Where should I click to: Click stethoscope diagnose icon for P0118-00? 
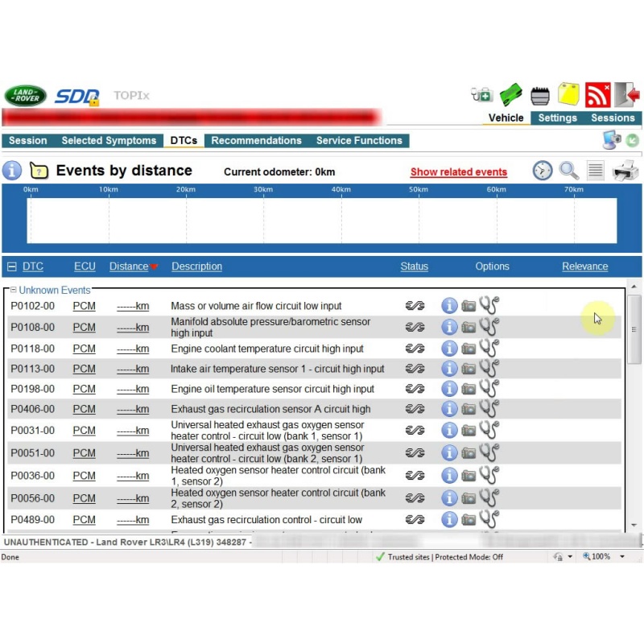[489, 348]
